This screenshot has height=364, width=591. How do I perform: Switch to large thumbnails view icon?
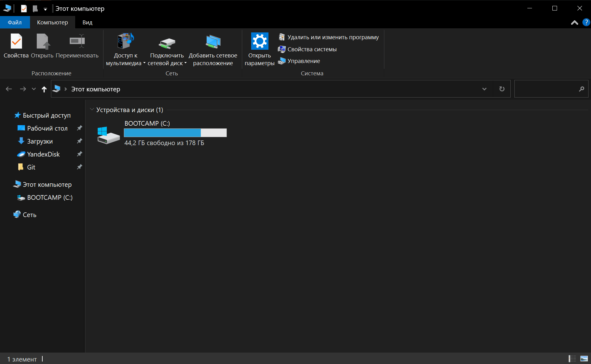[x=584, y=359]
